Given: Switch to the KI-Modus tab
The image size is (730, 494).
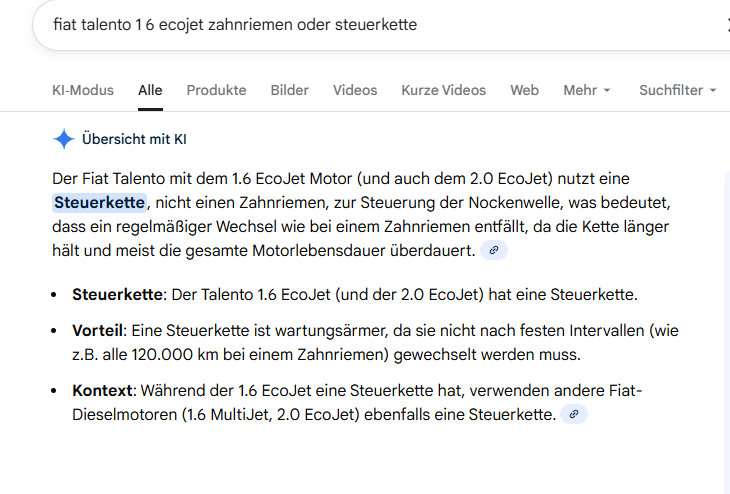Looking at the screenshot, I should click(83, 90).
